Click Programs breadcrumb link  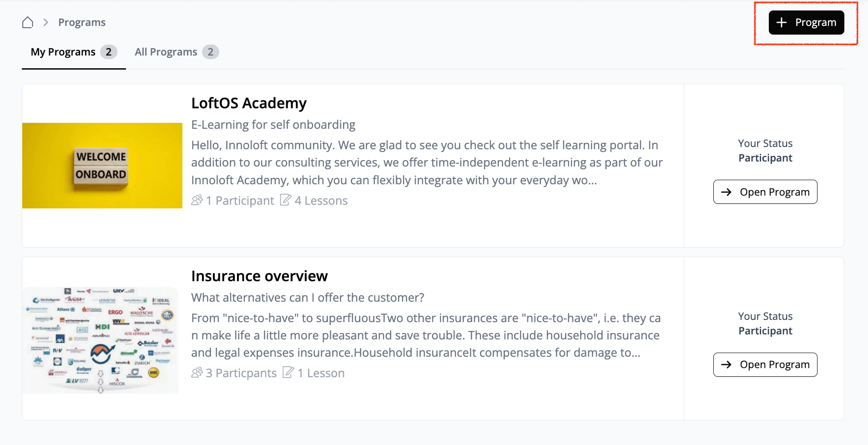pos(82,22)
